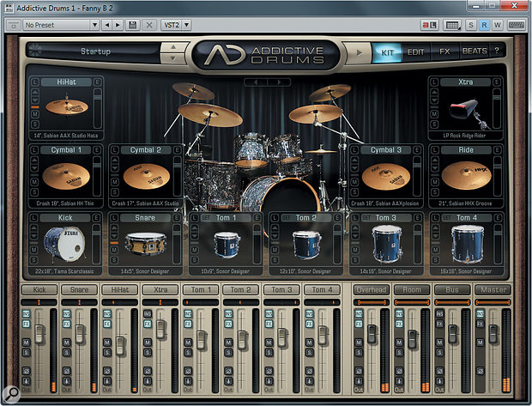Click the E edit button on Cymbal 1

pos(97,150)
